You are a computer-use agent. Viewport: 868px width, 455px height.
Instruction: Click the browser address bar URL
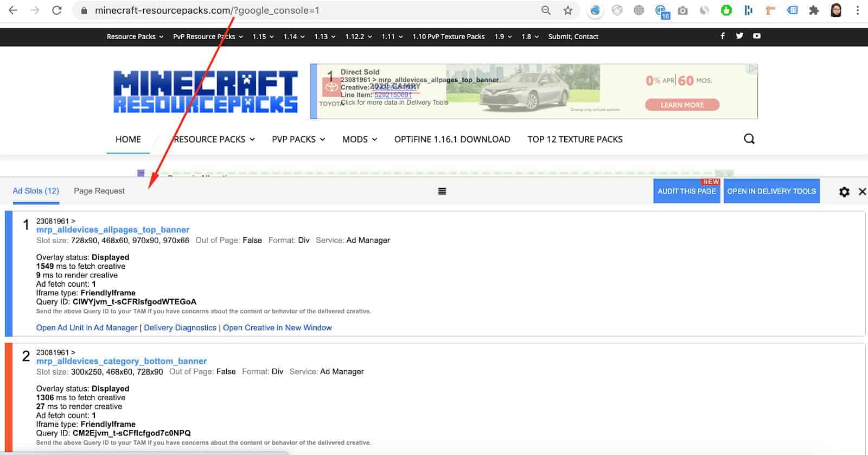207,10
